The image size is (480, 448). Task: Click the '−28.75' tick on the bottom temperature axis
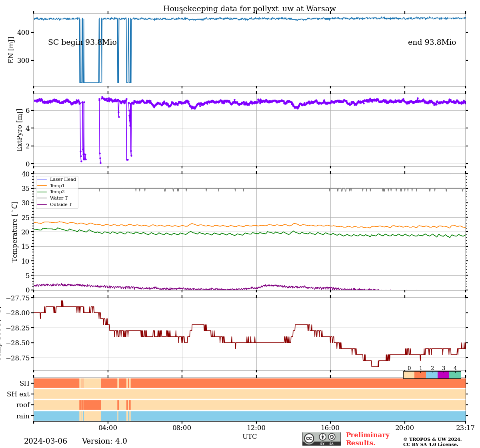(x=18, y=358)
